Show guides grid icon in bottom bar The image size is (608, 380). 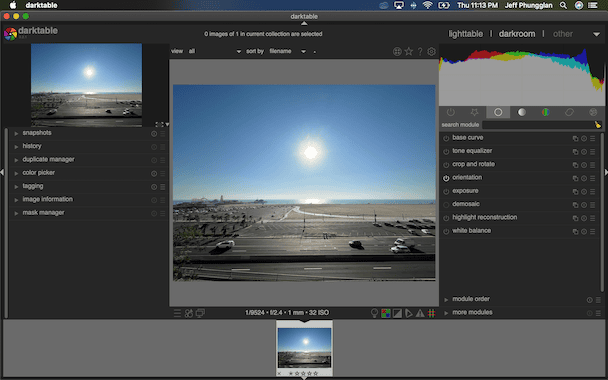(x=432, y=313)
